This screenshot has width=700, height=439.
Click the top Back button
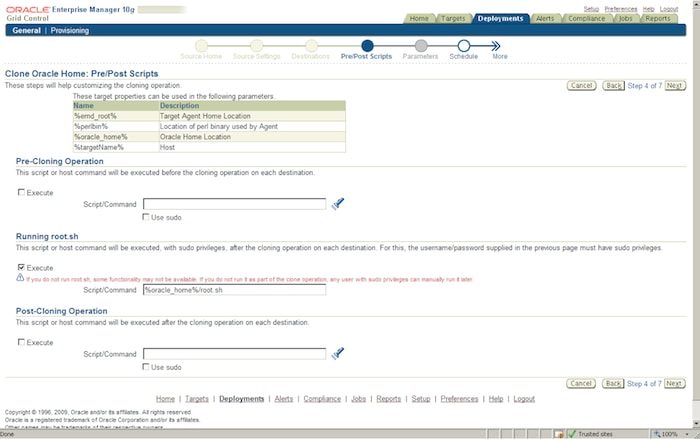coord(613,85)
